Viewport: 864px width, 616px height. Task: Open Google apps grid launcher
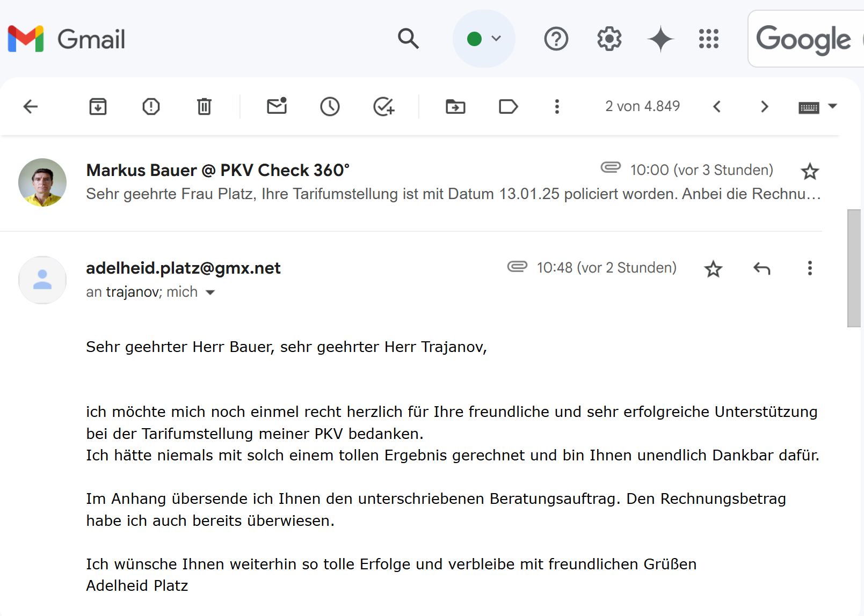708,39
